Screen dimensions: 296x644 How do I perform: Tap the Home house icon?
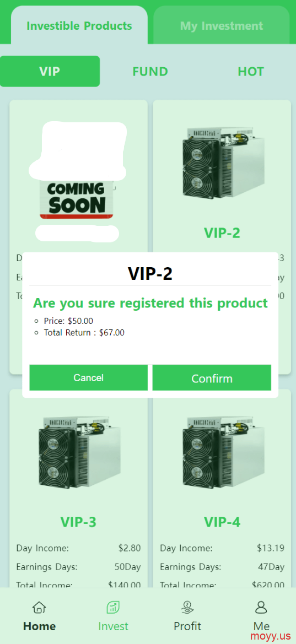pyautogui.click(x=39, y=607)
